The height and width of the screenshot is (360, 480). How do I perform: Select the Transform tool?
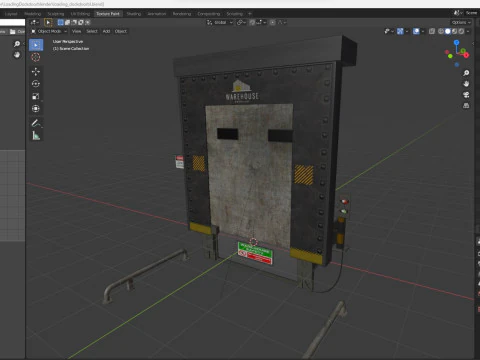click(x=36, y=109)
